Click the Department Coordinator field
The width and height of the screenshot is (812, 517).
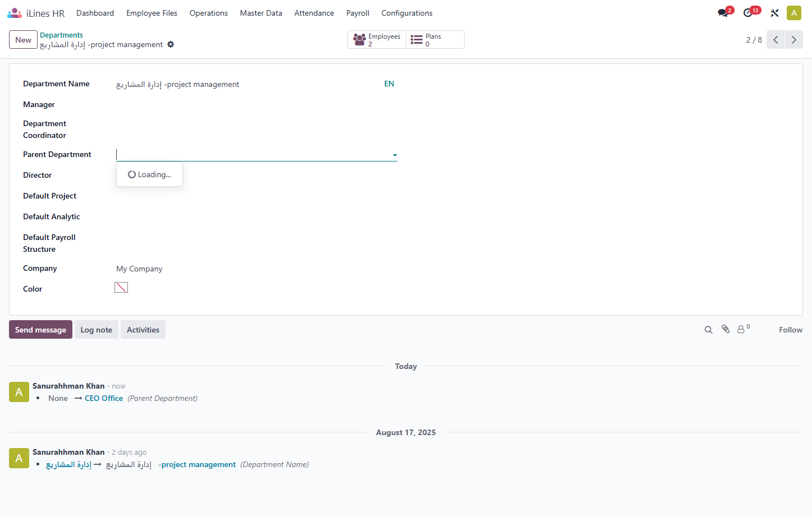pyautogui.click(x=256, y=124)
